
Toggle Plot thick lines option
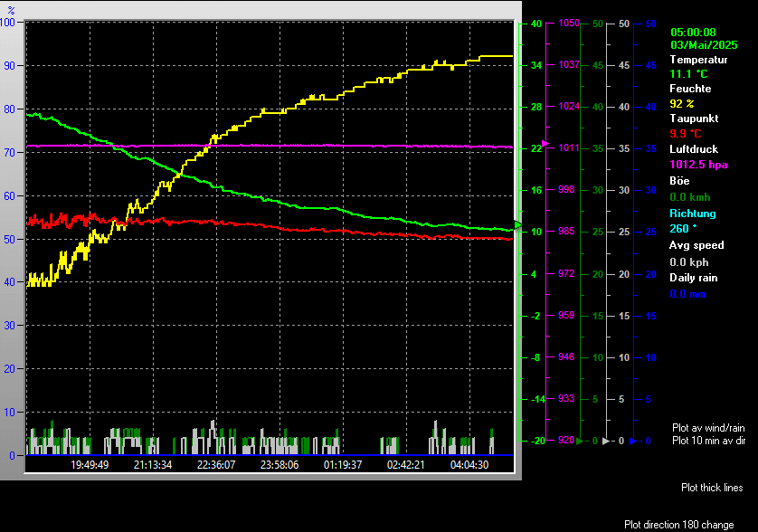[712, 488]
